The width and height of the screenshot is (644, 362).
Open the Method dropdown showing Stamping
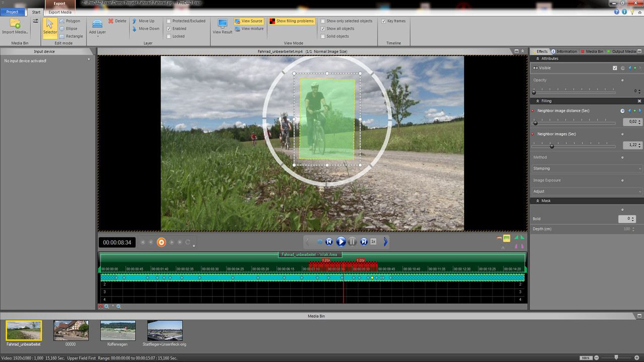point(587,168)
